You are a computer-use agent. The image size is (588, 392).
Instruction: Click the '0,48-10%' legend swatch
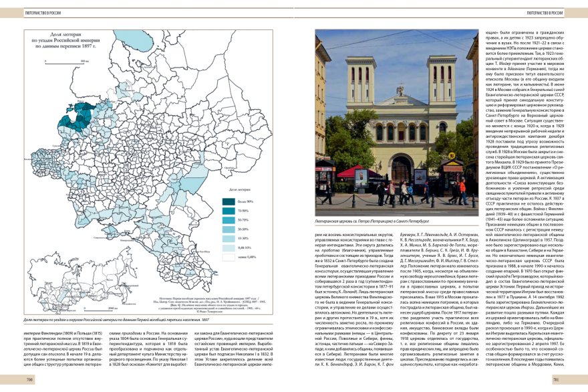(228, 248)
